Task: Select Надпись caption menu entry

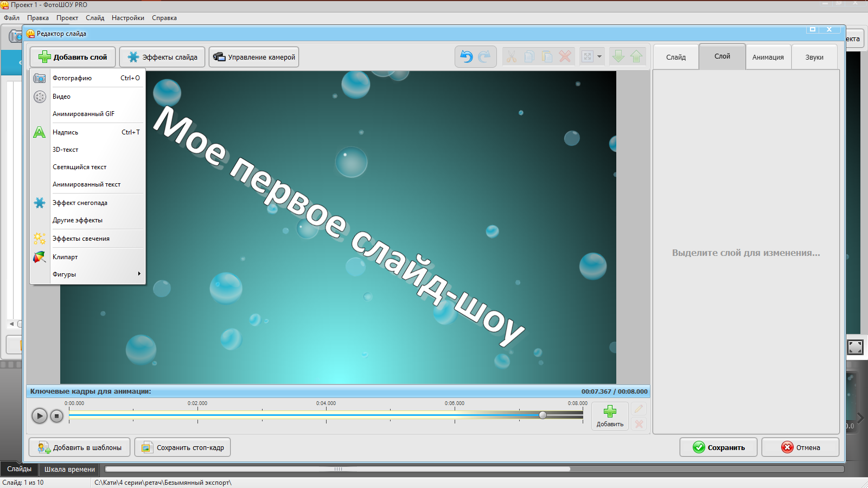Action: pos(88,132)
